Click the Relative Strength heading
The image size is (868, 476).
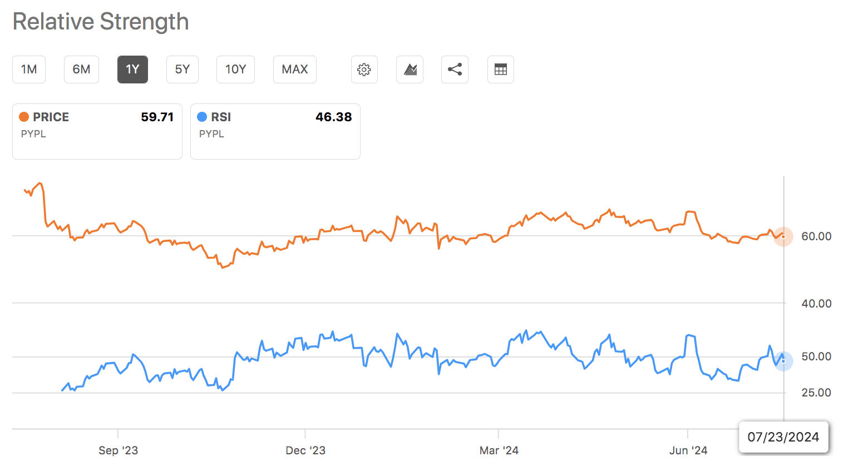(101, 22)
